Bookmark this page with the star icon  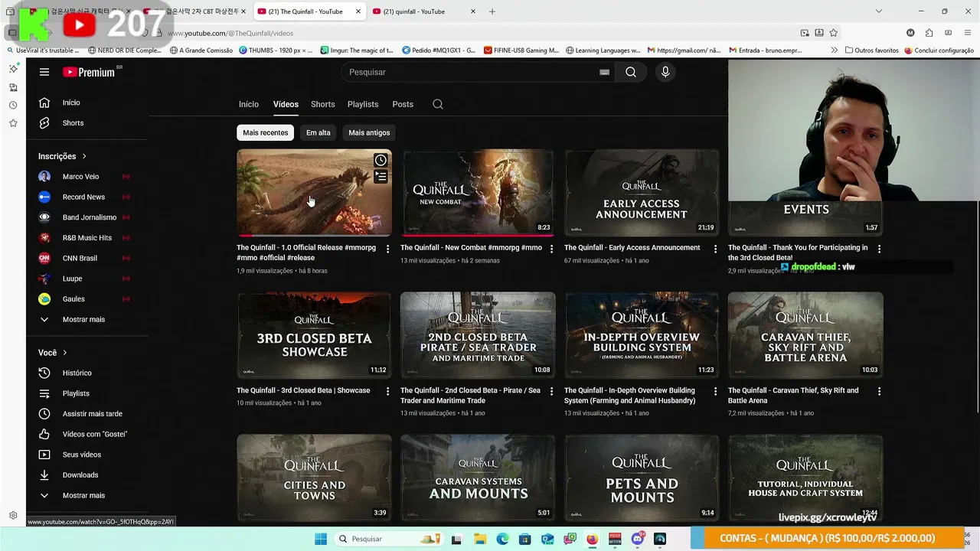pyautogui.click(x=833, y=33)
